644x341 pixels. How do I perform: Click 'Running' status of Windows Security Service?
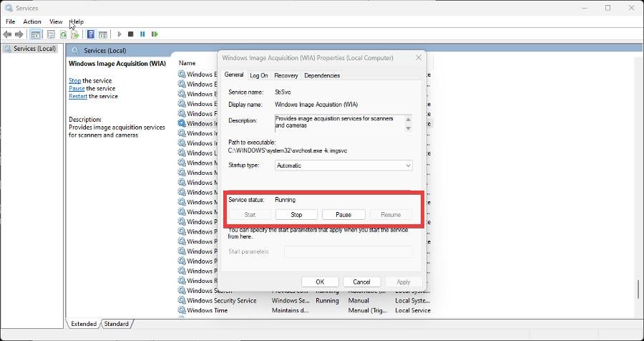327,301
